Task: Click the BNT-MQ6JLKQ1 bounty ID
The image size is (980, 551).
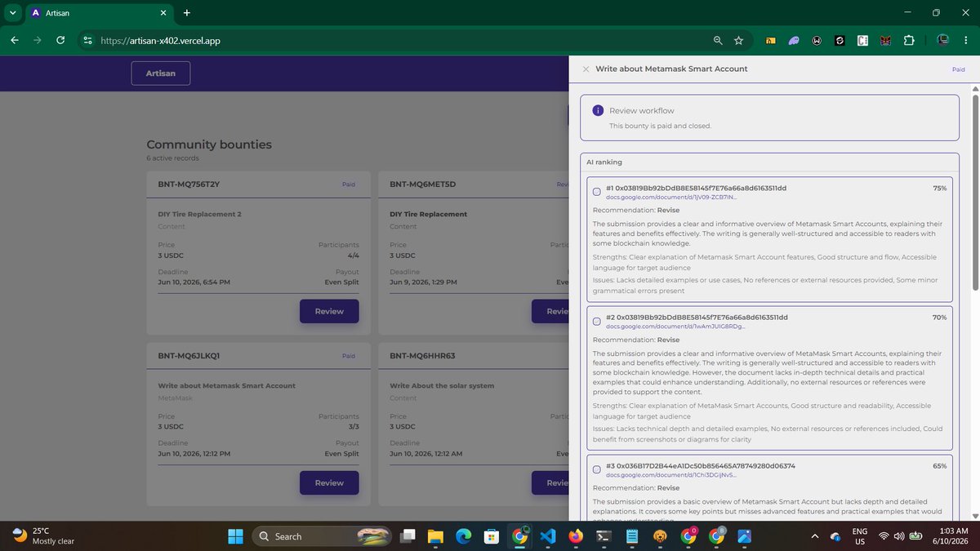Action: click(x=189, y=356)
